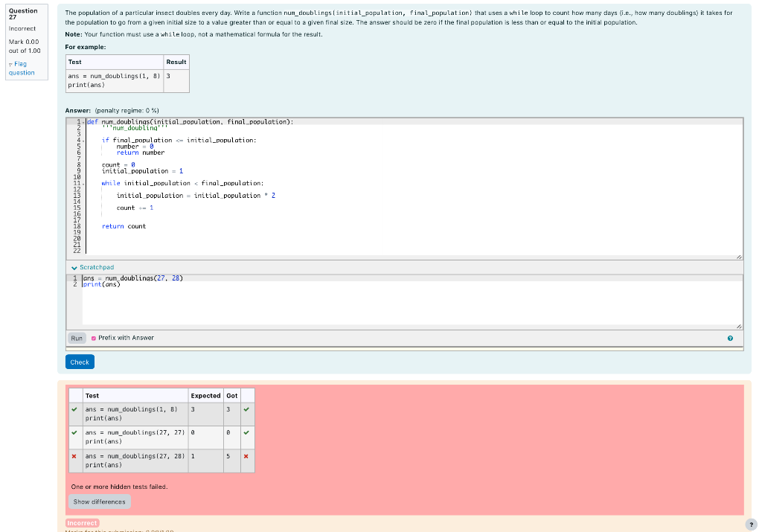The height and width of the screenshot is (532, 762).
Task: Select the Test column header in results table
Action: (94, 395)
